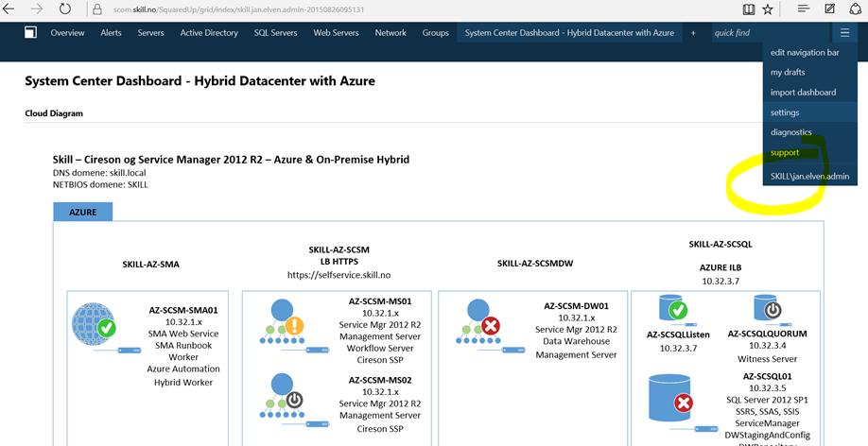Click the share icon in browser toolbar
The width and height of the screenshot is (868, 446).
click(x=856, y=9)
